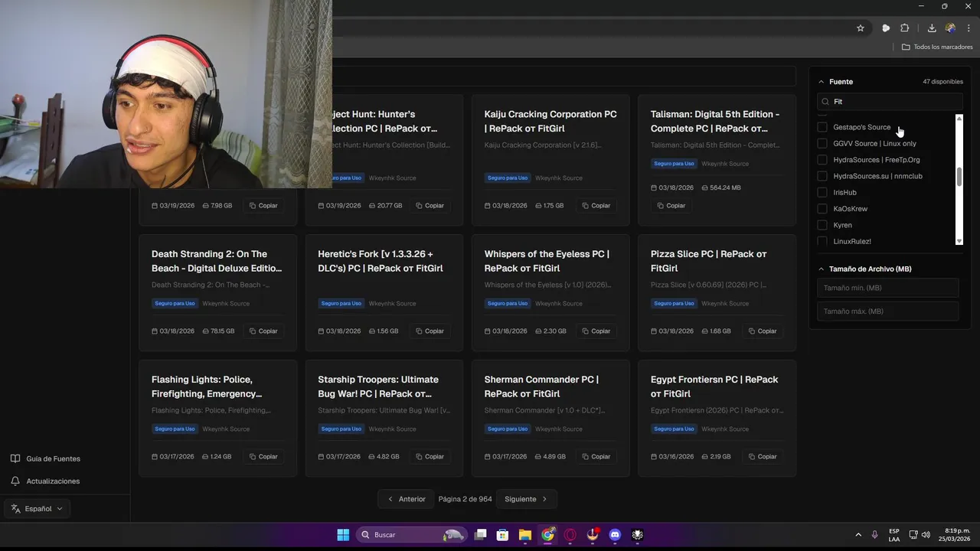The image size is (980, 551).
Task: Copy the Heretic's Fork link
Action: click(429, 331)
